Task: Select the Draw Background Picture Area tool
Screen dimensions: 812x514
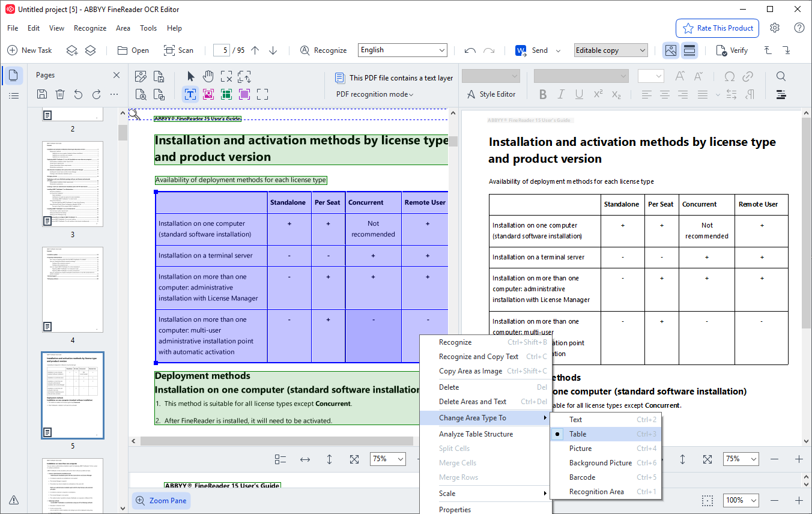Action: [244, 94]
